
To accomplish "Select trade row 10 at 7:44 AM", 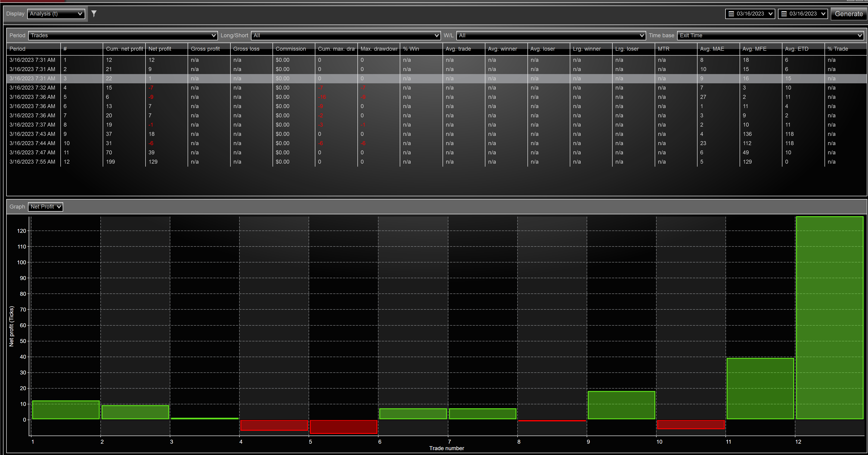I will (x=437, y=143).
